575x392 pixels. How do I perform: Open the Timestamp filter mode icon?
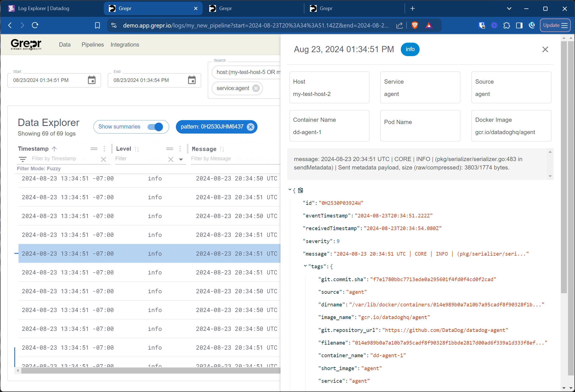tap(23, 159)
